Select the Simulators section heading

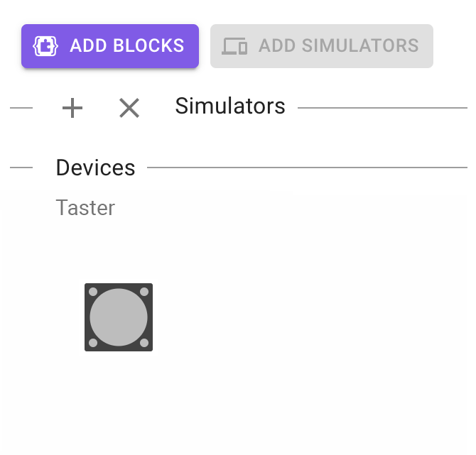(230, 106)
